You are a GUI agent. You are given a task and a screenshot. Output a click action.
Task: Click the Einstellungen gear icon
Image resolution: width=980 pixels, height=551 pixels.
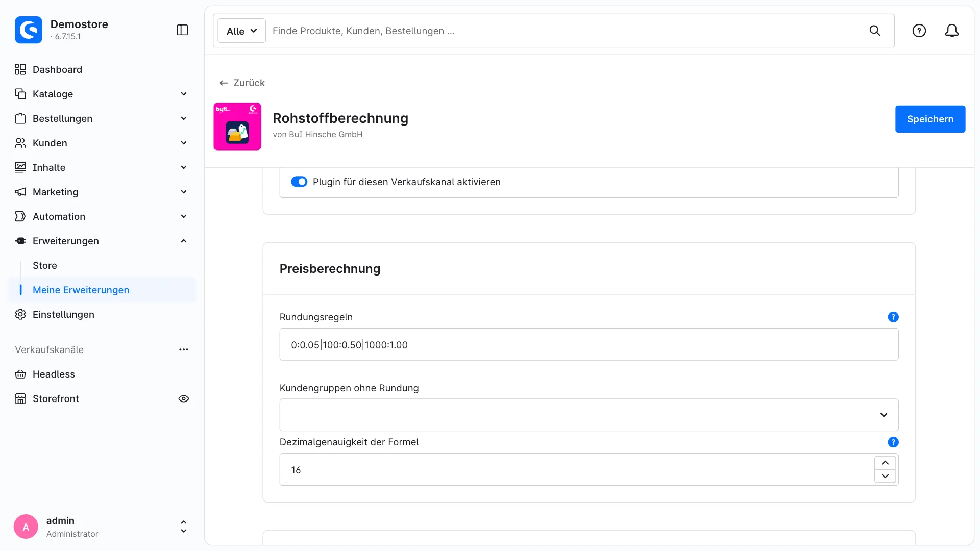point(20,314)
